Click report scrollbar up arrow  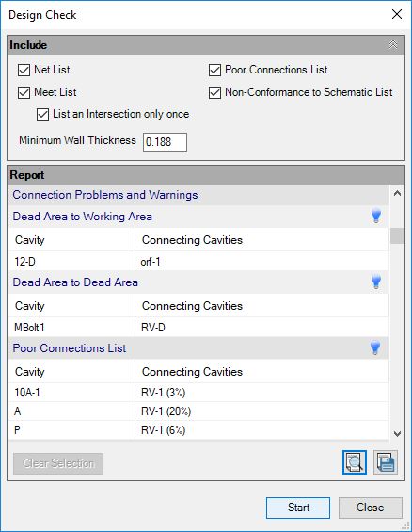coord(397,193)
